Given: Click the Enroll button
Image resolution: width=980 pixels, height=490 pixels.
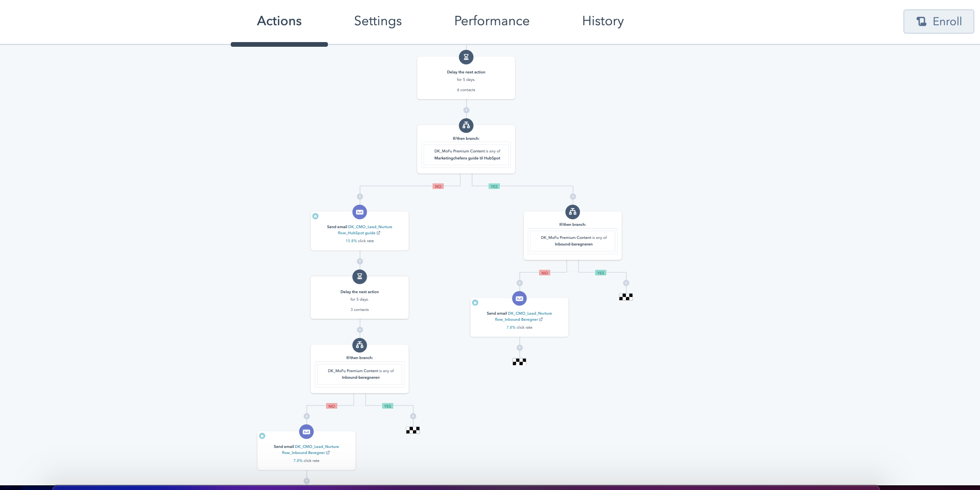Looking at the screenshot, I should coord(938,22).
